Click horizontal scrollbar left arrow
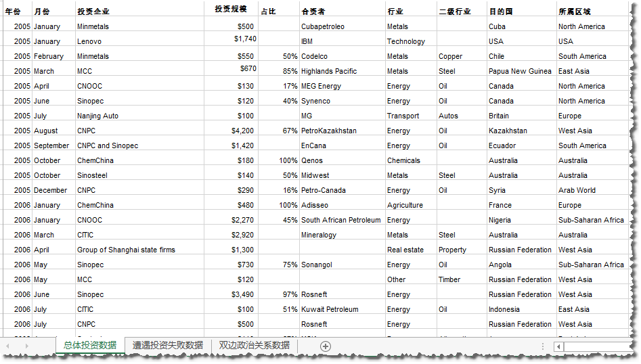The width and height of the screenshot is (641, 364). [x=558, y=347]
